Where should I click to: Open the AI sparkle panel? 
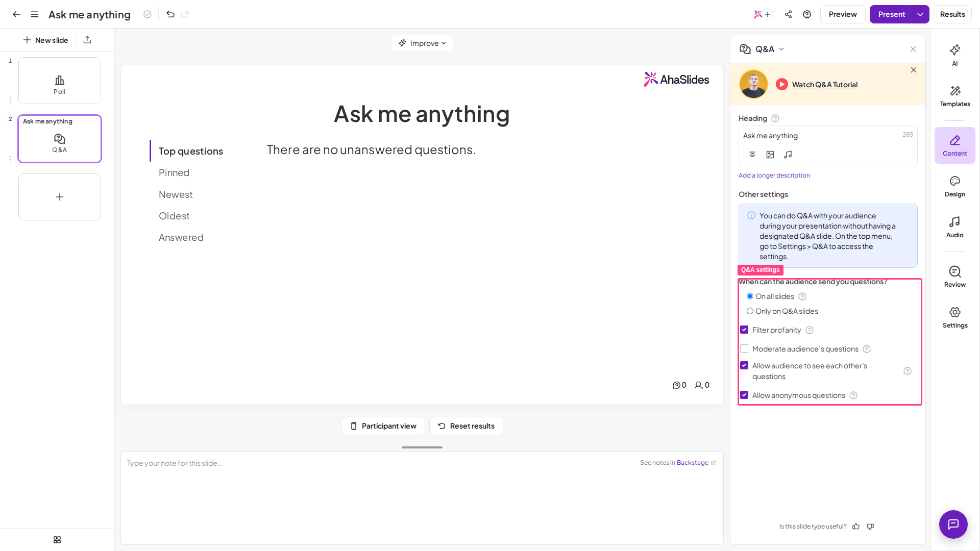955,55
